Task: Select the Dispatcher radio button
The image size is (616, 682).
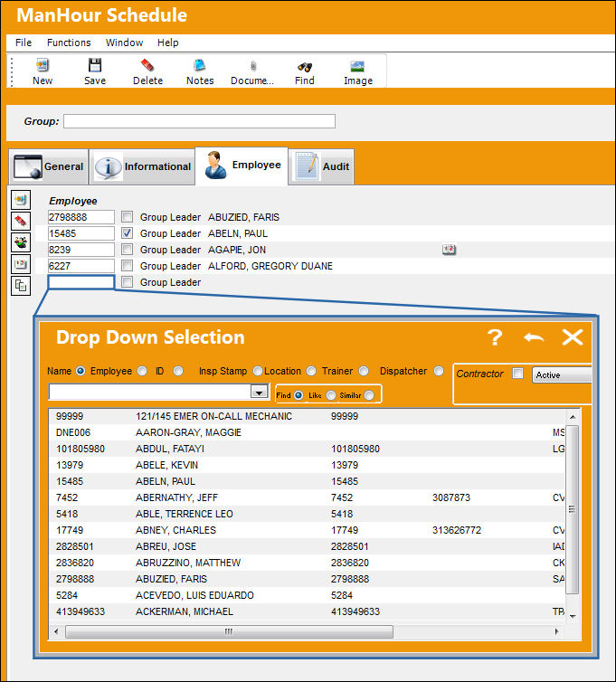Action: coord(439,371)
